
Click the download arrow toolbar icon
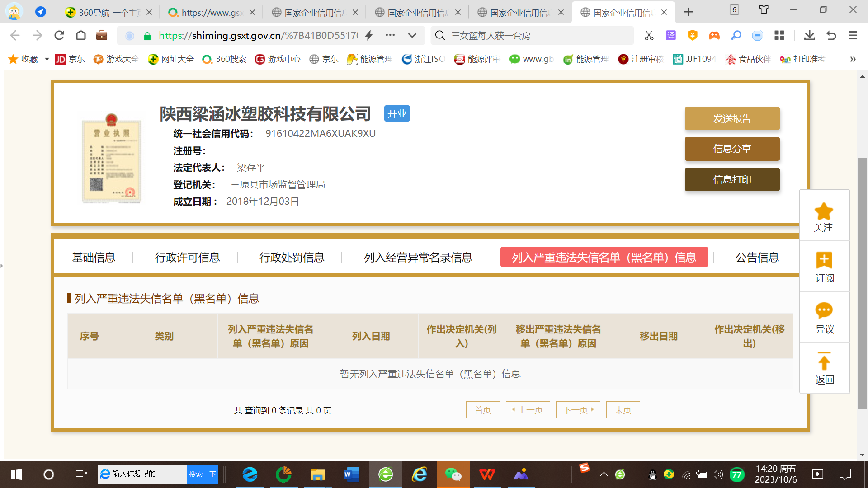809,35
